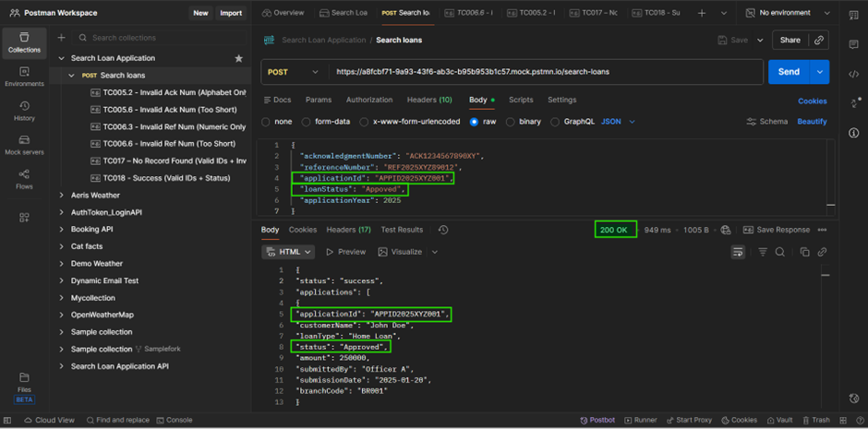This screenshot has height=429, width=868.
Task: Open more response options ellipsis
Action: pos(822,230)
